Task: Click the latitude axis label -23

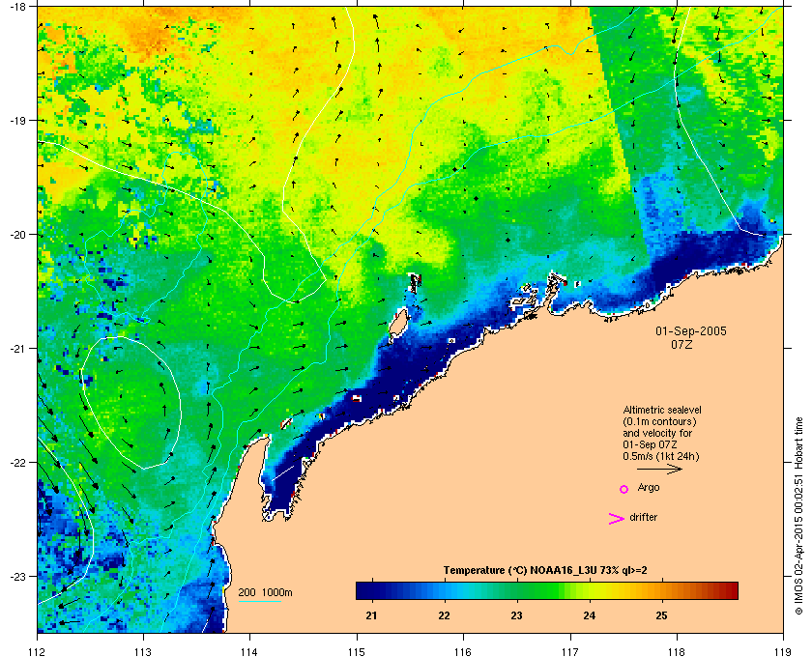Action: pyautogui.click(x=17, y=576)
